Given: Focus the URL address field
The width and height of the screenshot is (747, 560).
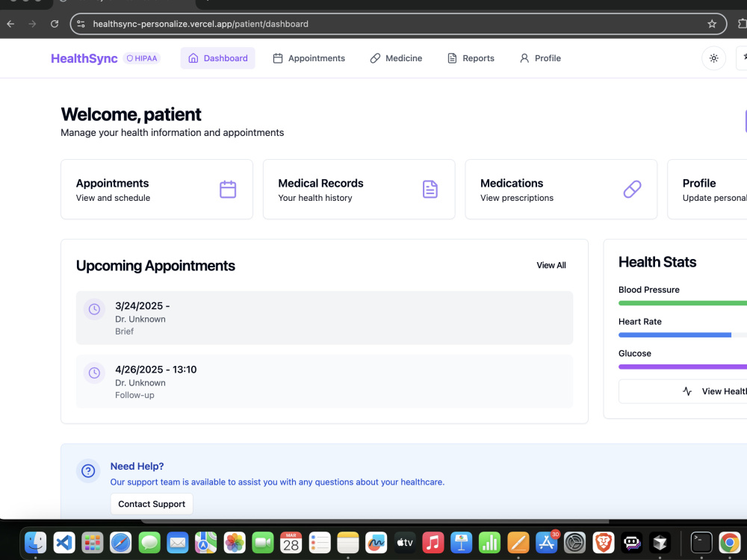Looking at the screenshot, I should click(x=398, y=24).
